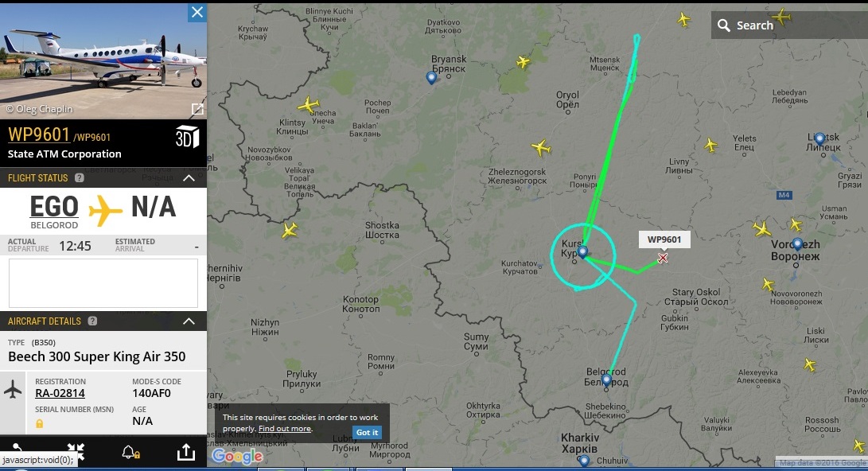
Task: Click Got it on cookie notice
Action: tap(367, 432)
